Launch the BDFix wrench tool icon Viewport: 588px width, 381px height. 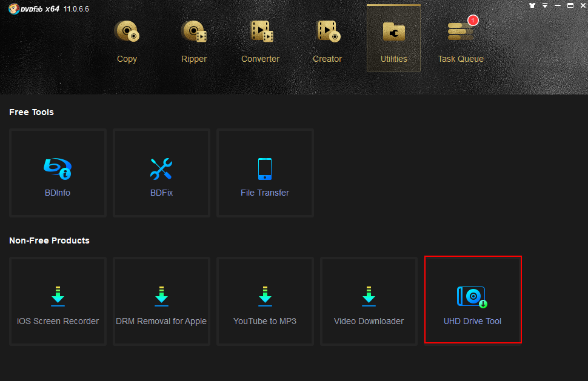pyautogui.click(x=161, y=168)
